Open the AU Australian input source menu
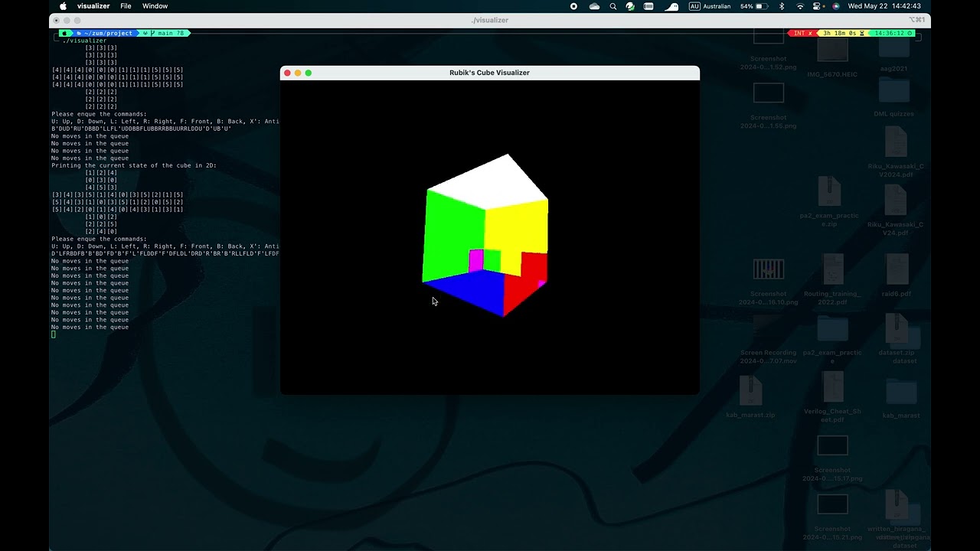 point(710,6)
